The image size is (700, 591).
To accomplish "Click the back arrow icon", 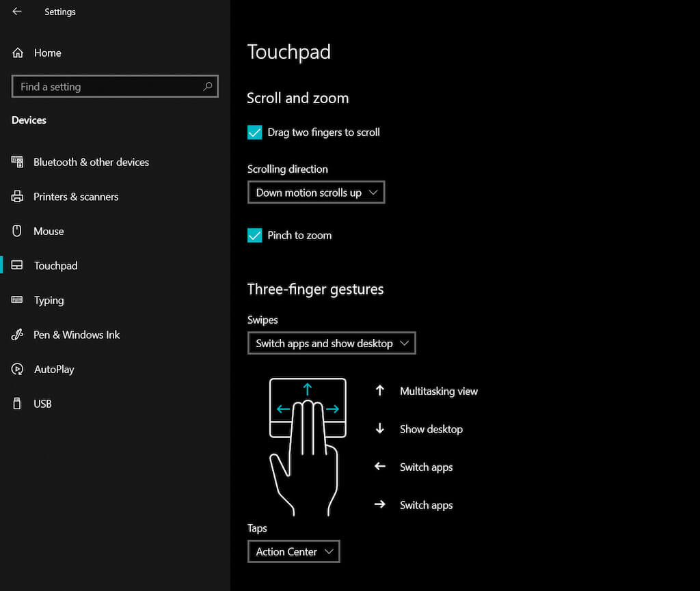I will click(x=17, y=11).
